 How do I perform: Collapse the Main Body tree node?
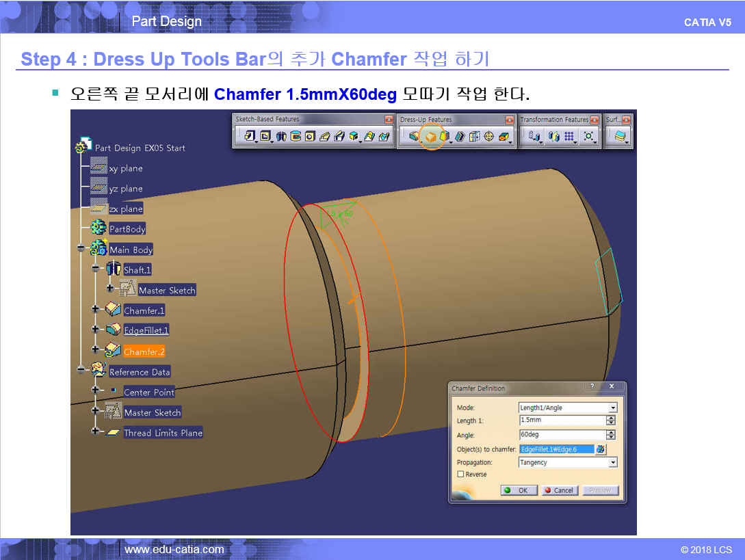pos(81,249)
